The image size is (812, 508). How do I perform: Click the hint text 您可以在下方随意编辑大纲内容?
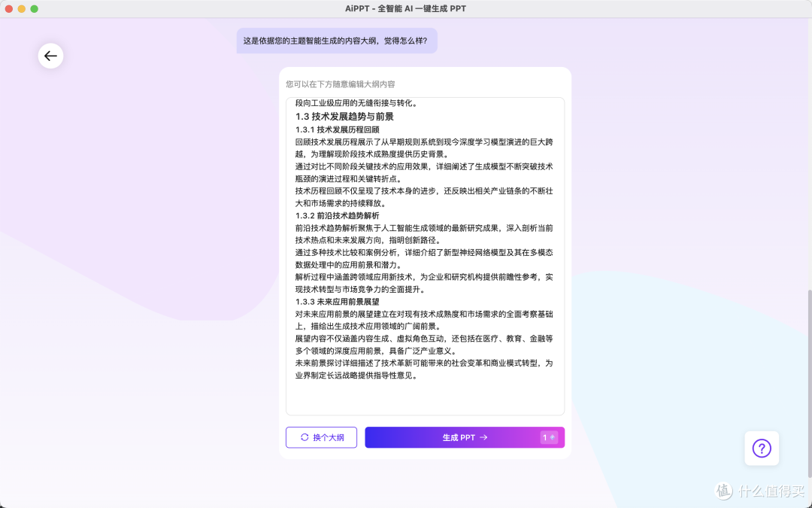click(x=341, y=84)
